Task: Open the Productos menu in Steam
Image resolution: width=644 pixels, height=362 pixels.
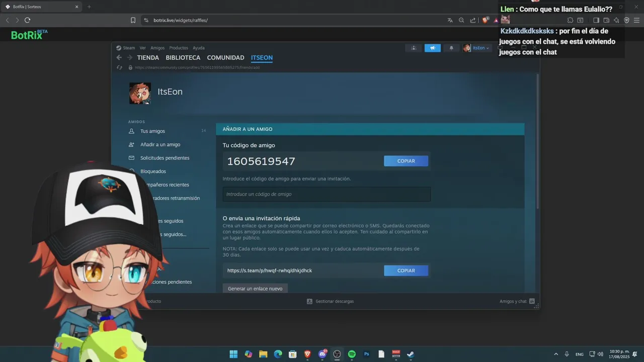Action: click(x=179, y=48)
